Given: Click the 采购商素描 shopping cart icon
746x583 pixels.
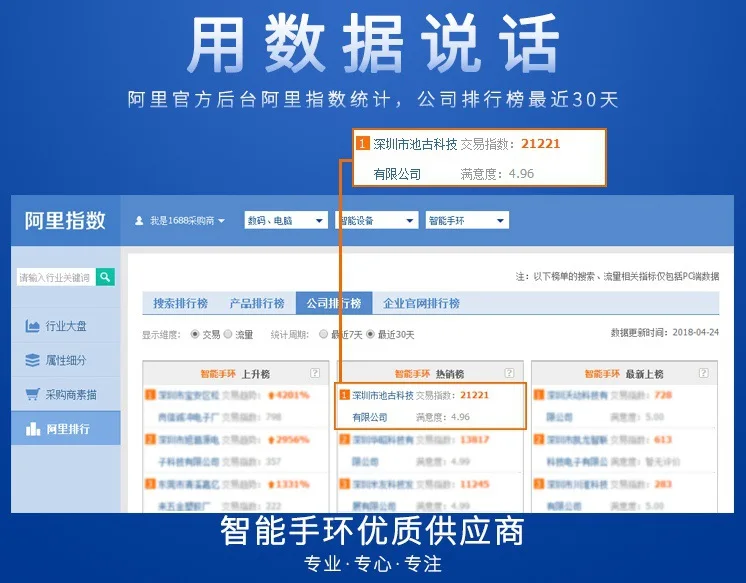Looking at the screenshot, I should (x=32, y=395).
